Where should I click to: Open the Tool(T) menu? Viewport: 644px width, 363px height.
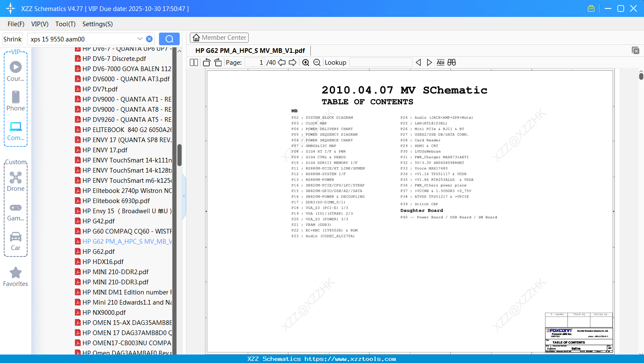click(x=66, y=24)
